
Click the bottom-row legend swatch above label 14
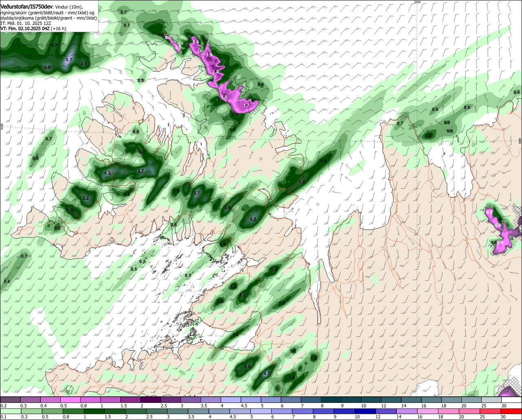[x=407, y=411]
